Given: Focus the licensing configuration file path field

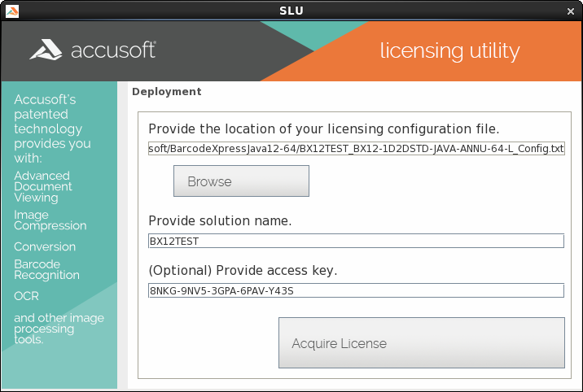Looking at the screenshot, I should point(356,149).
